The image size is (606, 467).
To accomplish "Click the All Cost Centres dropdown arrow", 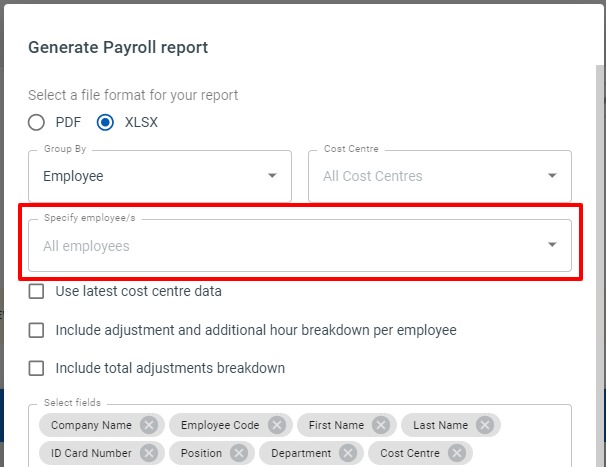I will (x=552, y=176).
